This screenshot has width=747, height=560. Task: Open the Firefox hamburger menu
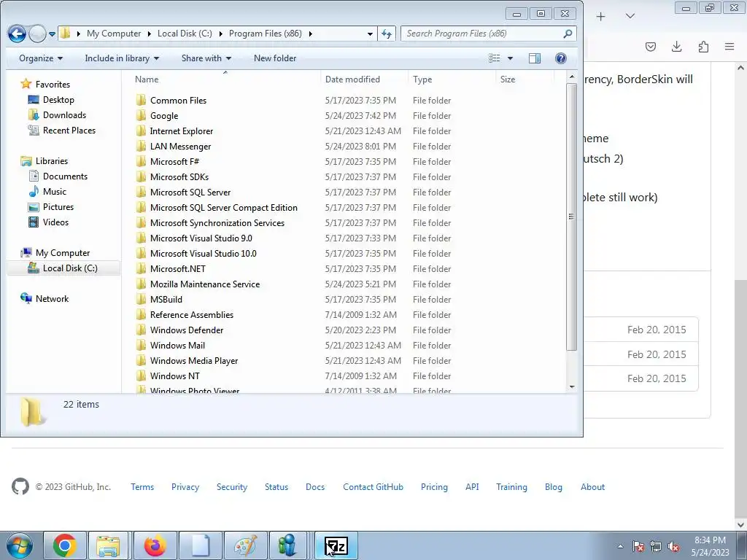click(x=729, y=47)
